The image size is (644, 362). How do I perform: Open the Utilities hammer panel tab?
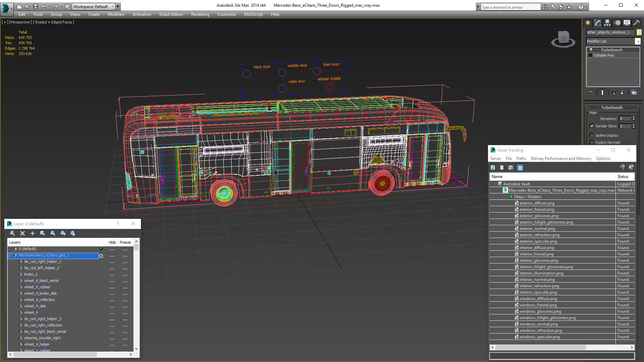coord(636,23)
